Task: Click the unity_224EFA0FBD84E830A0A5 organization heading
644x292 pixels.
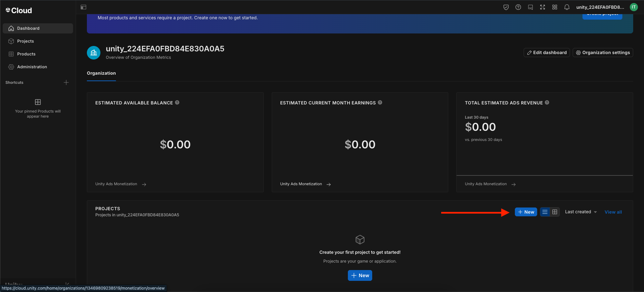Action: (165, 49)
